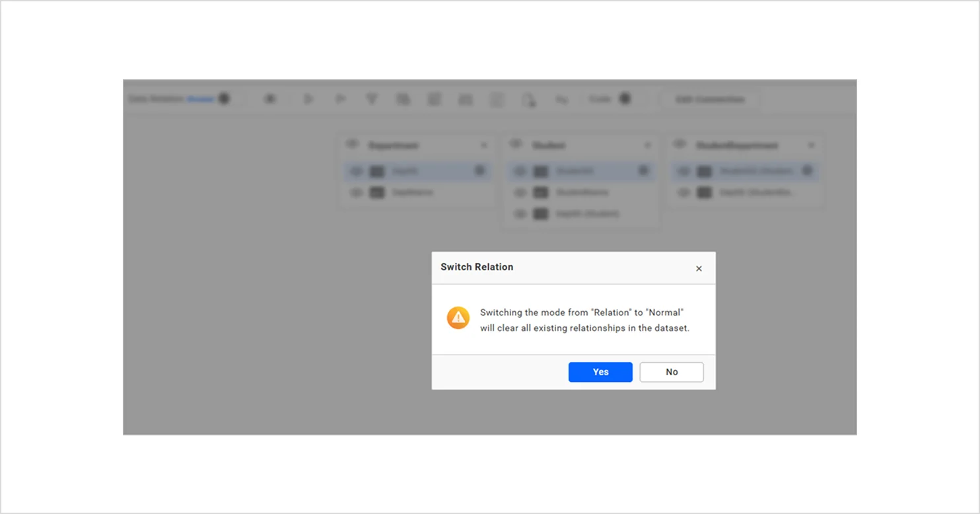Click the Run query icon in the toolbar
The width and height of the screenshot is (980, 514).
coord(308,98)
